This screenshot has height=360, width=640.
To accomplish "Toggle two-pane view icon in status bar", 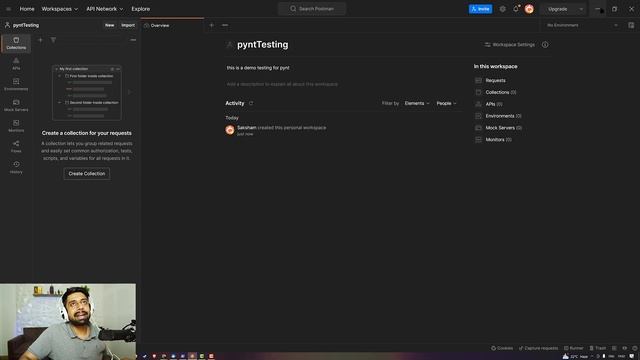I will click(614, 348).
